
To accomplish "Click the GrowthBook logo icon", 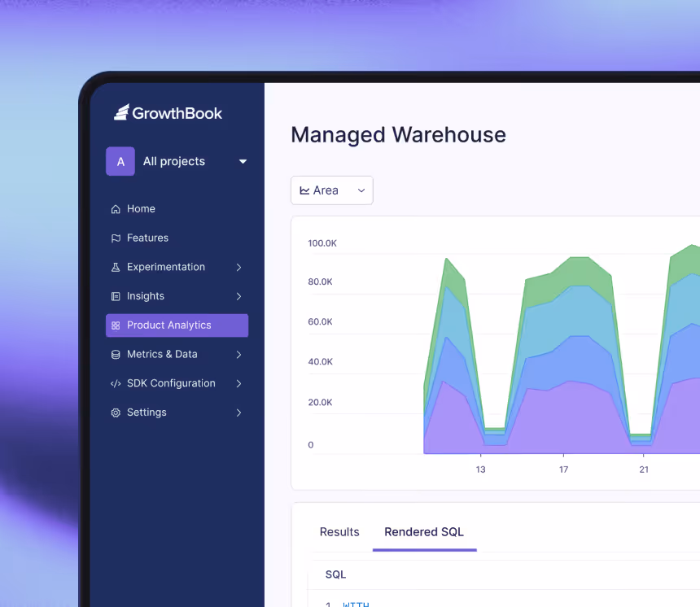I will 121,112.
